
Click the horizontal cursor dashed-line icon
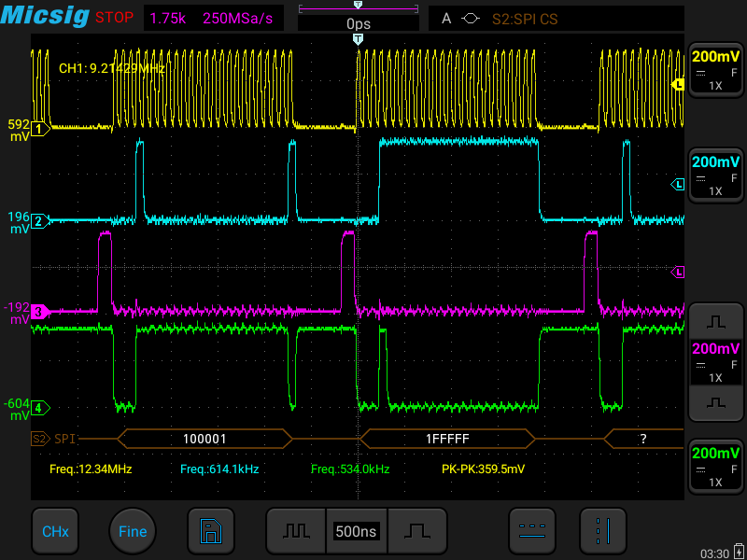pyautogui.click(x=531, y=531)
